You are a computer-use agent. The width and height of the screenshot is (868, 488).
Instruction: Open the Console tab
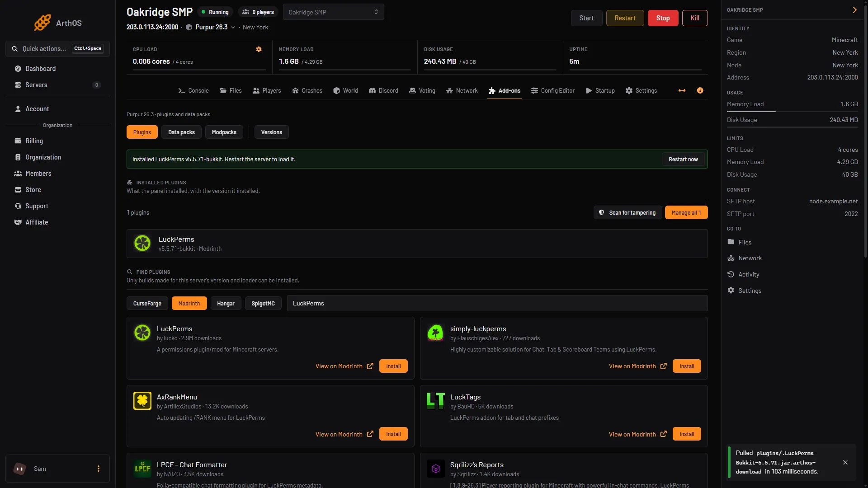(193, 91)
